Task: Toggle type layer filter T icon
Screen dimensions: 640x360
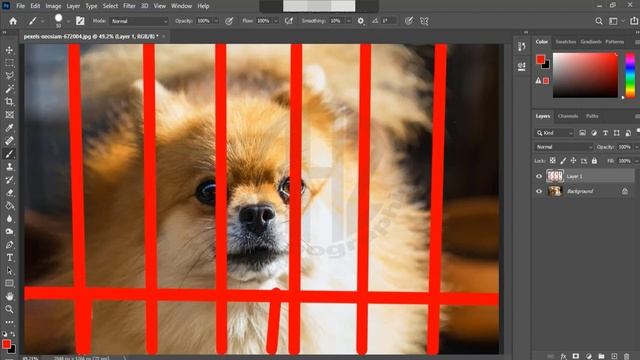Action: [x=605, y=133]
